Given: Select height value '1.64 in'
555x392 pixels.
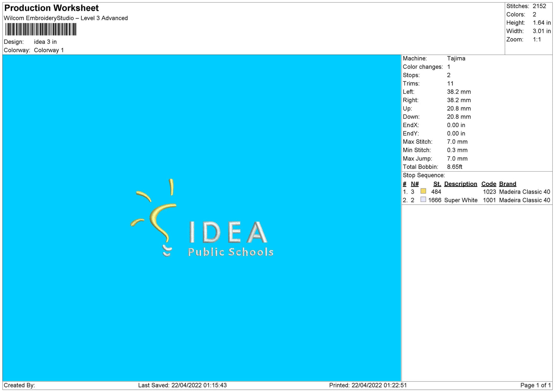Looking at the screenshot, I should 542,23.
